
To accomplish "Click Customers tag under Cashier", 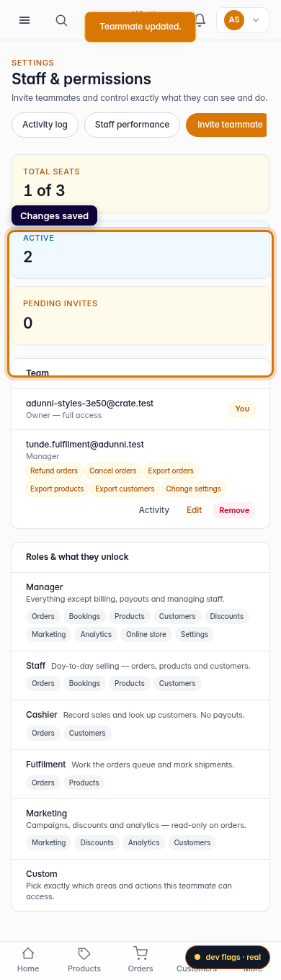I will tap(87, 733).
